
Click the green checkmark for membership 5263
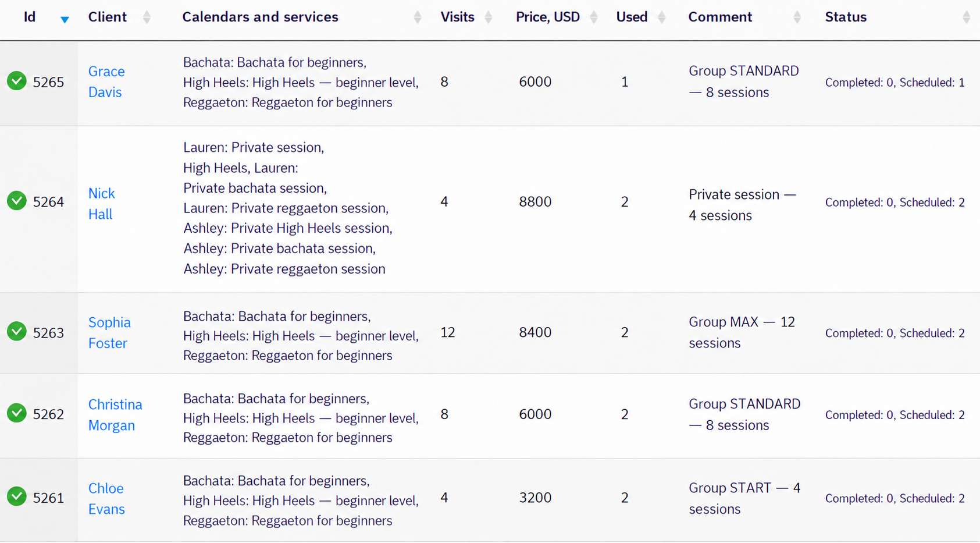(17, 331)
